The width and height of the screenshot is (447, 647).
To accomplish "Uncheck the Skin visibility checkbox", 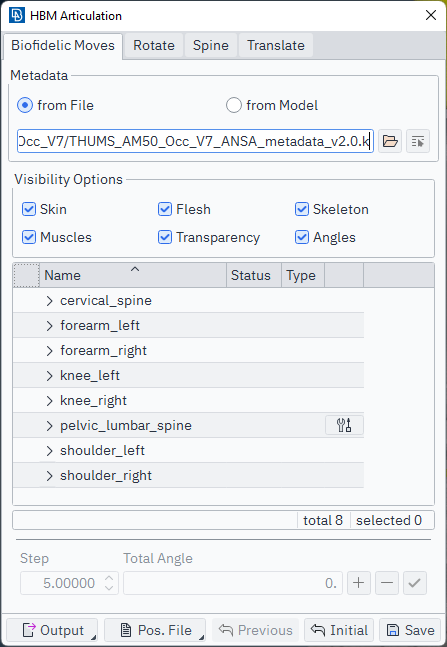I will [28, 209].
